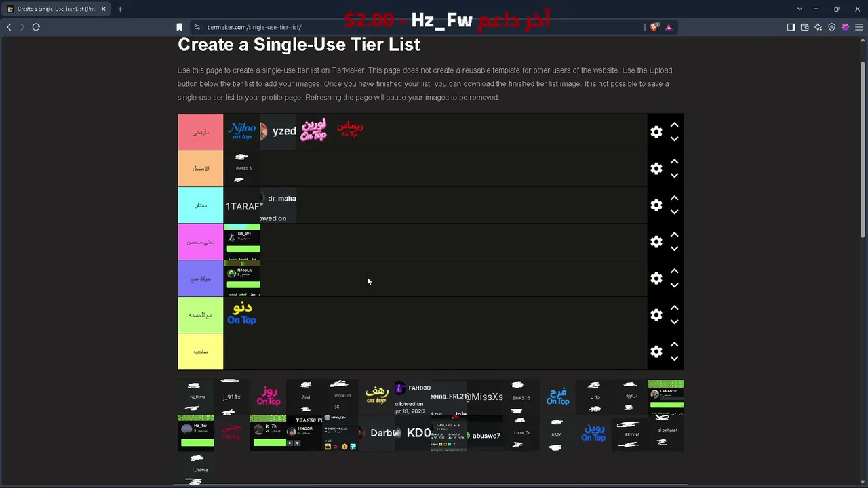This screenshot has width=868, height=488.
Task: Select the pink لورين On Top image
Action: [x=314, y=131]
